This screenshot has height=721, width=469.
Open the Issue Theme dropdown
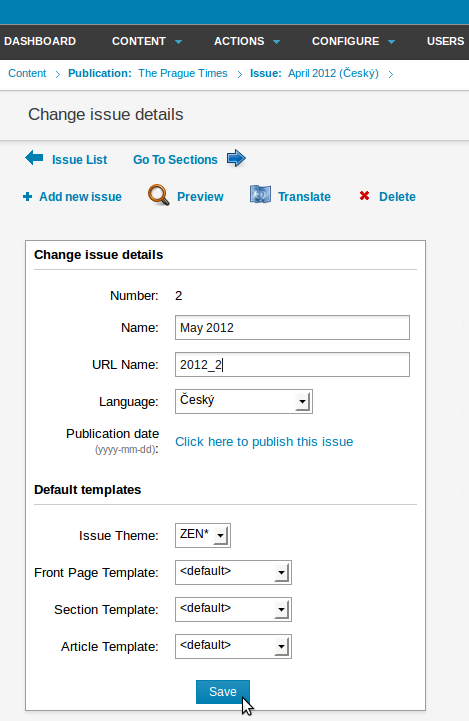(203, 535)
